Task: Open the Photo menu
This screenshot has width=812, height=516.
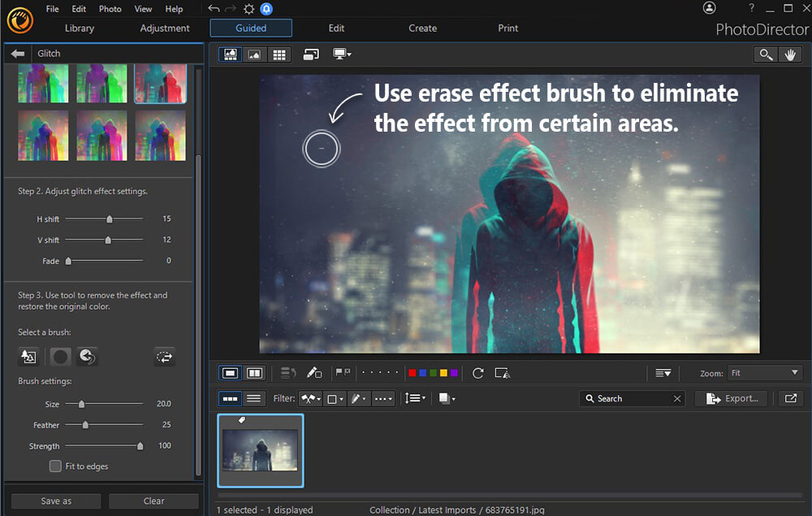Action: (x=110, y=9)
